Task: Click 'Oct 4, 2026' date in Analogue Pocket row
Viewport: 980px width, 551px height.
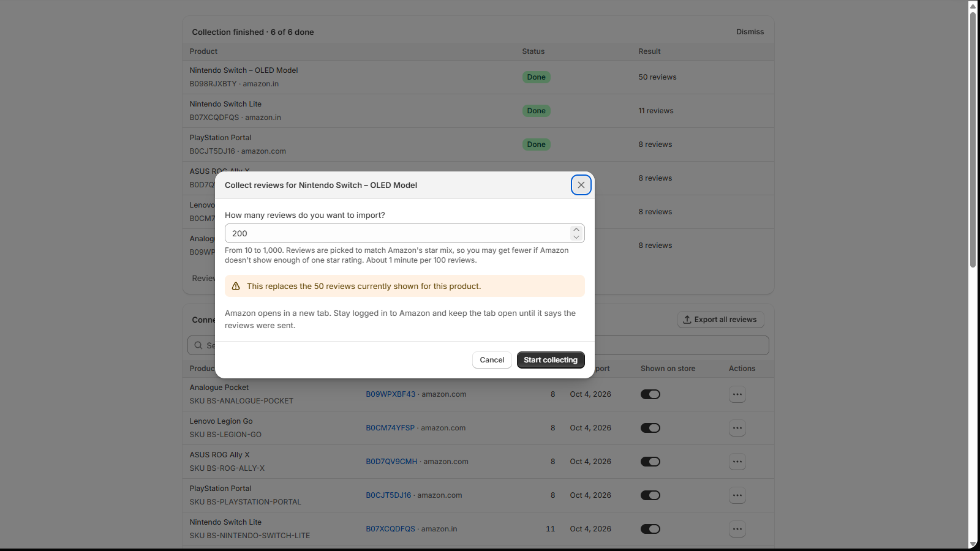Action: [x=590, y=394]
